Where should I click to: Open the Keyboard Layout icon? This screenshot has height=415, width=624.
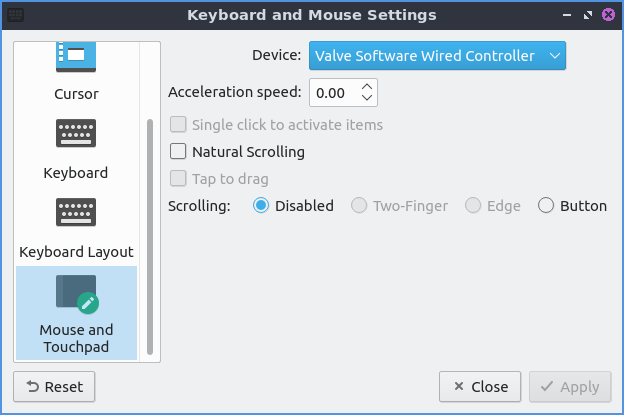click(76, 214)
